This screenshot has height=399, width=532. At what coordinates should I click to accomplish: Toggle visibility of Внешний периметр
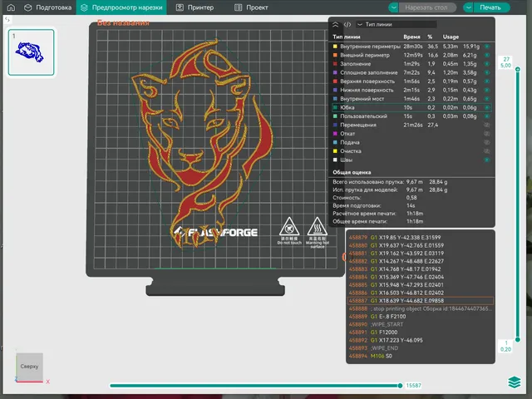[x=487, y=55]
